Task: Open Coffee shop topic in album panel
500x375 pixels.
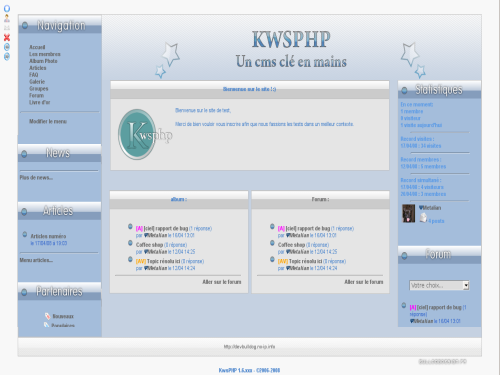Action: [149, 245]
